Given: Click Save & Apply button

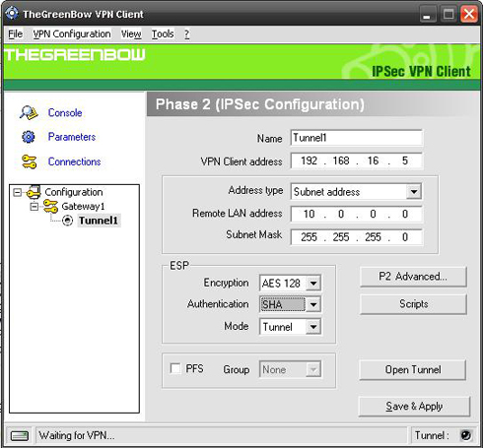Looking at the screenshot, I should pyautogui.click(x=414, y=407).
